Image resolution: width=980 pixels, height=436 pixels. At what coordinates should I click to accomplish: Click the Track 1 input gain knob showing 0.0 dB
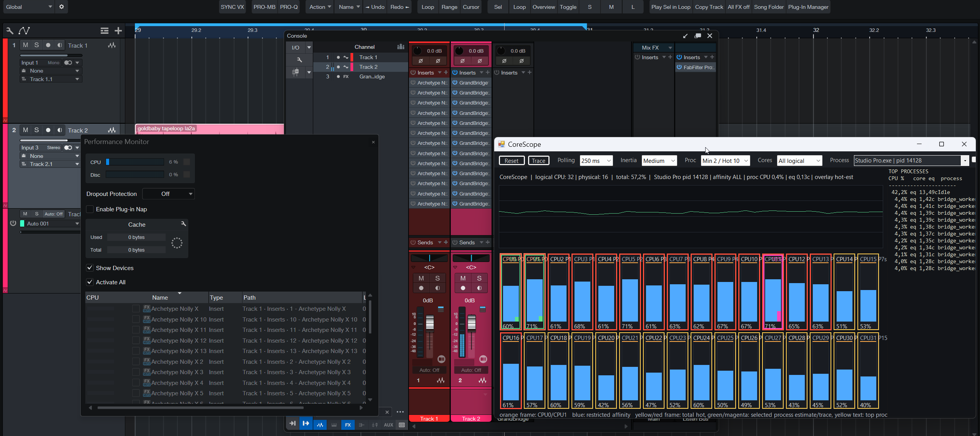point(418,51)
